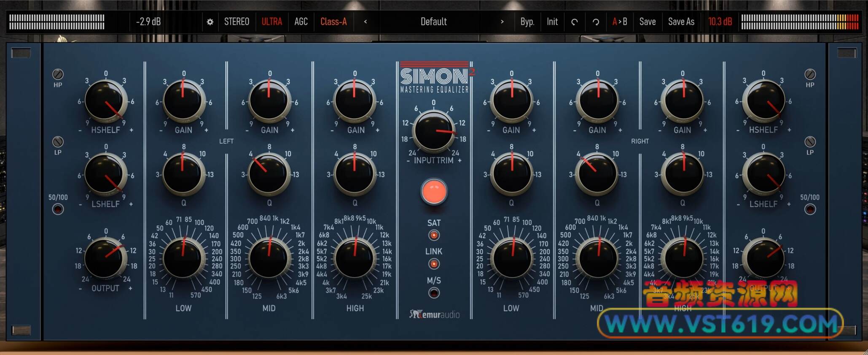Select next preset with right chevron

pos(502,22)
